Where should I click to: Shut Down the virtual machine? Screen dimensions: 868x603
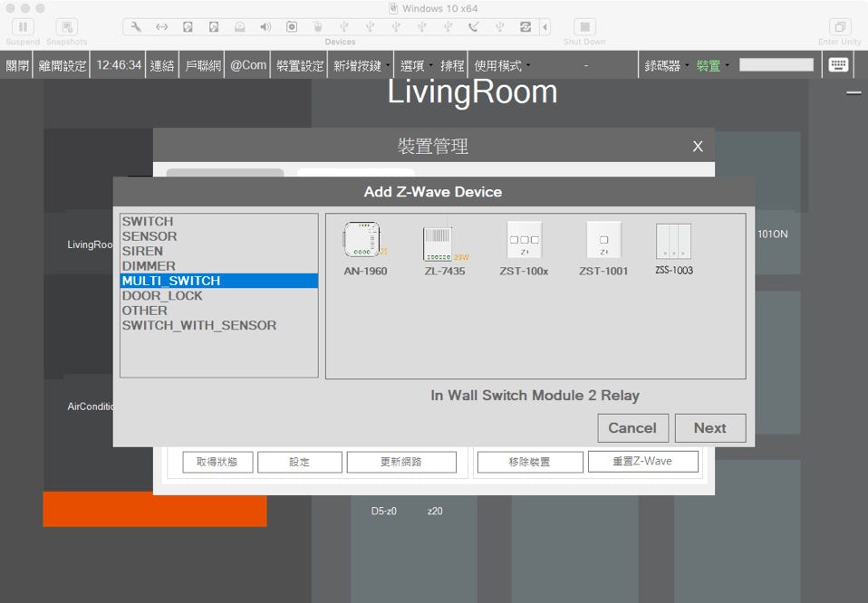pos(584,27)
